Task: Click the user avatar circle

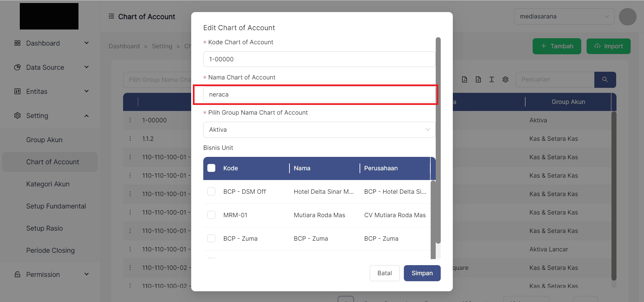Action: coord(628,17)
